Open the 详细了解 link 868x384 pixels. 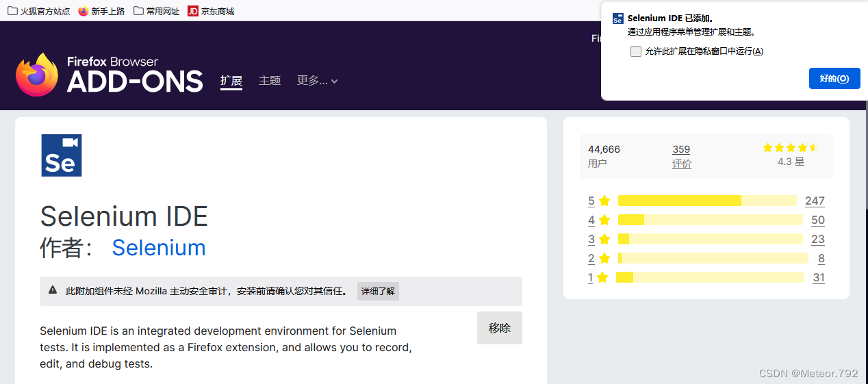coord(378,292)
